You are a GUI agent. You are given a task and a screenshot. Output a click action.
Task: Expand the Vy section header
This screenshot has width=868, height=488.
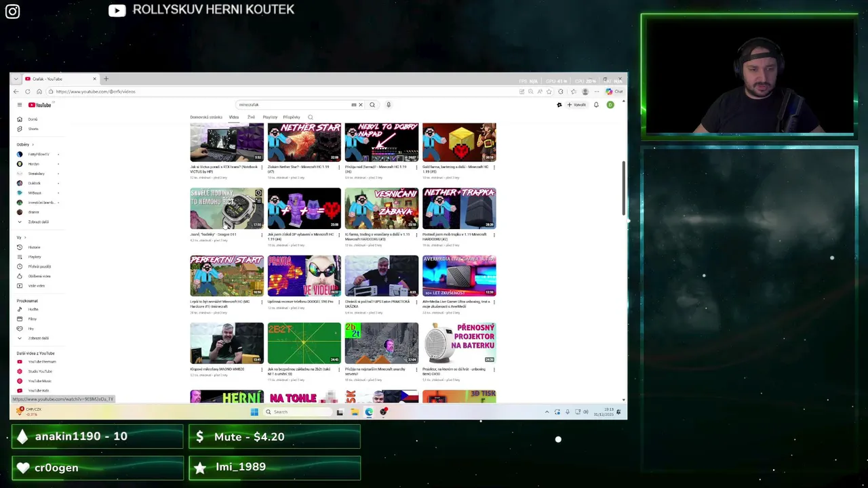(x=20, y=237)
